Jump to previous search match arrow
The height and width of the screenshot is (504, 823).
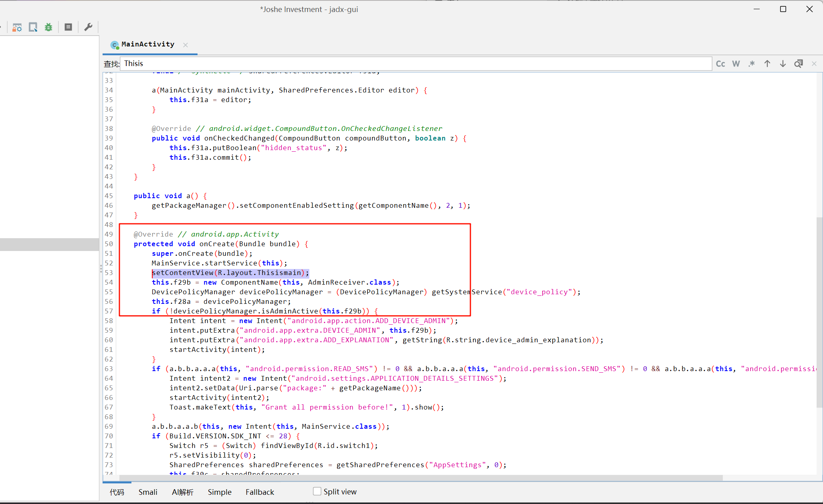[x=767, y=64]
